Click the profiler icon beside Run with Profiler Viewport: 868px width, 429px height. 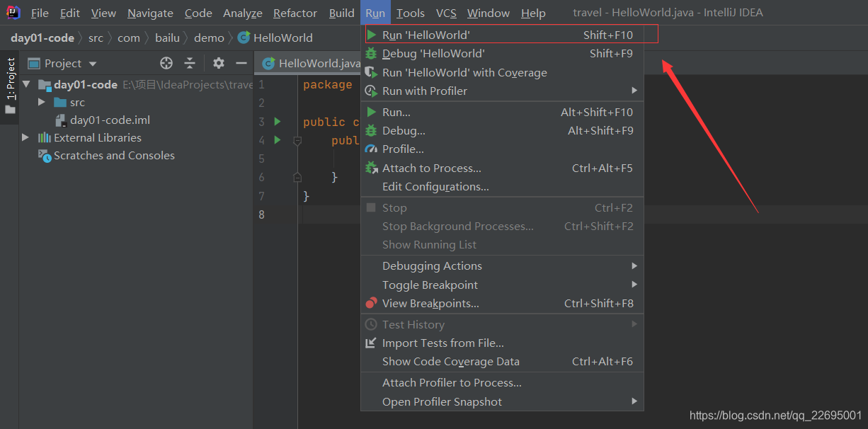[371, 91]
